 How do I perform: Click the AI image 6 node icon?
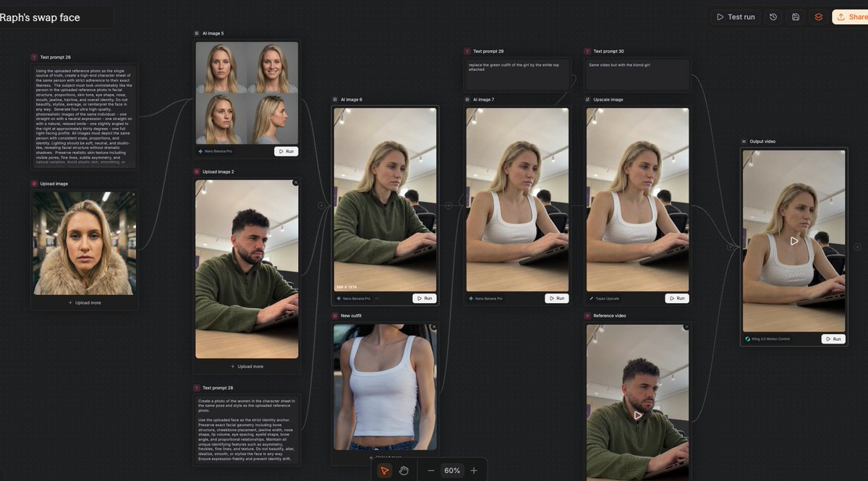click(335, 99)
